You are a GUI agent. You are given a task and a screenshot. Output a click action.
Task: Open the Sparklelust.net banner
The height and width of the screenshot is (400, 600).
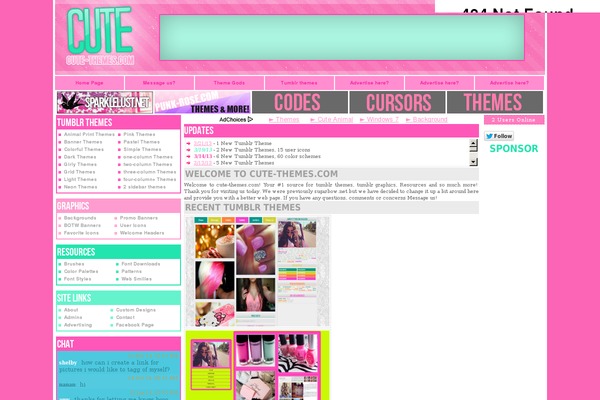(105, 102)
